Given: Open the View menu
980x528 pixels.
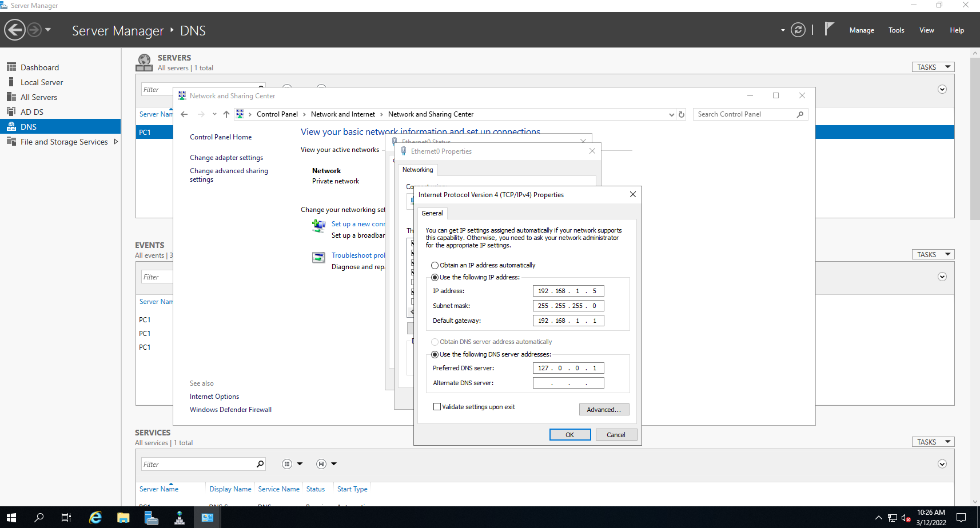Looking at the screenshot, I should click(926, 30).
